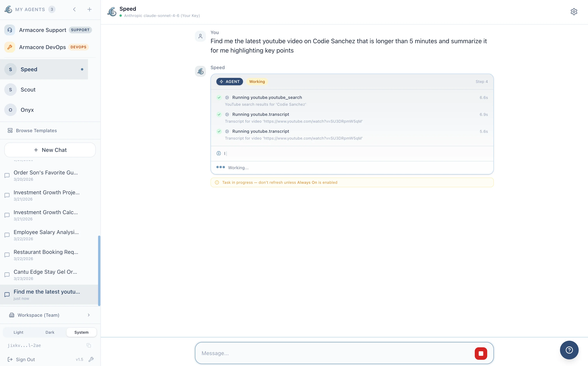Copy the workspace ID jixkv...l-2ae
Viewport: 588px width, 366px height.
click(x=89, y=345)
